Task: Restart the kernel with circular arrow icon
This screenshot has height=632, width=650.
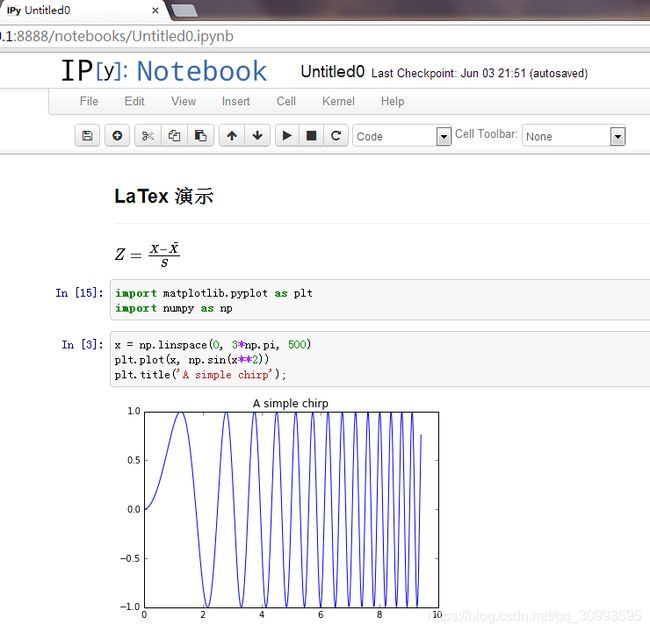Action: click(336, 136)
